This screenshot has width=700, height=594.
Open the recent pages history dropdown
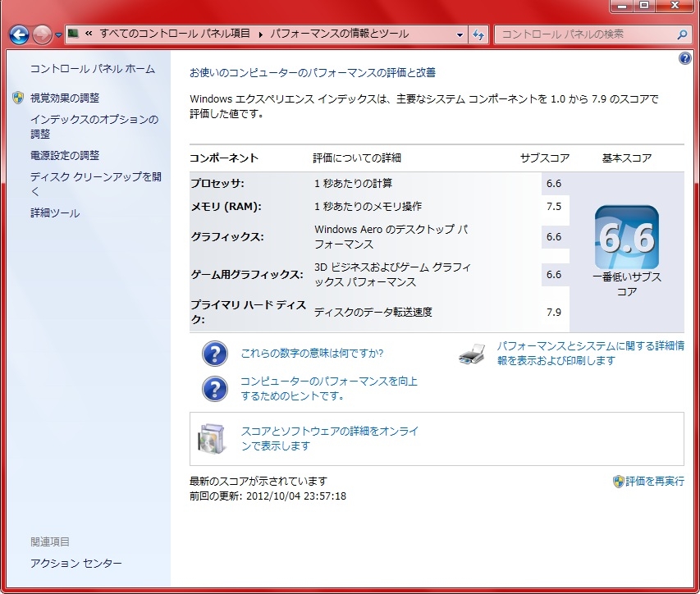coord(59,35)
